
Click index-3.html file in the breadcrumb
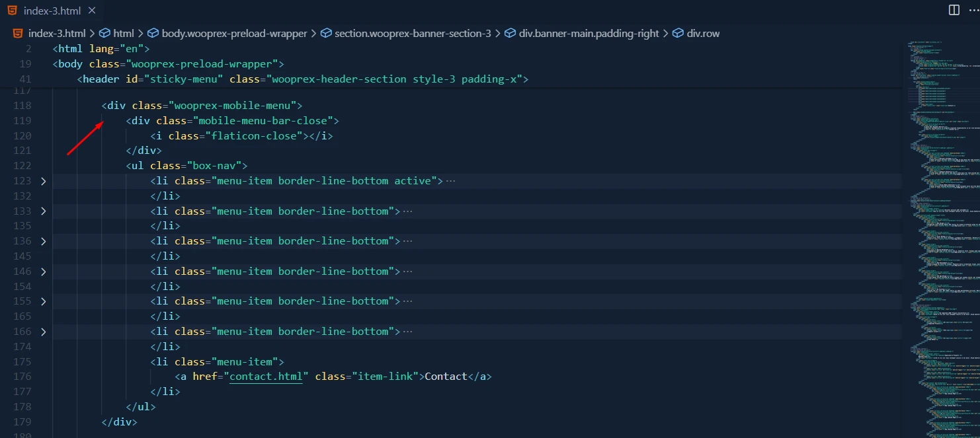56,33
